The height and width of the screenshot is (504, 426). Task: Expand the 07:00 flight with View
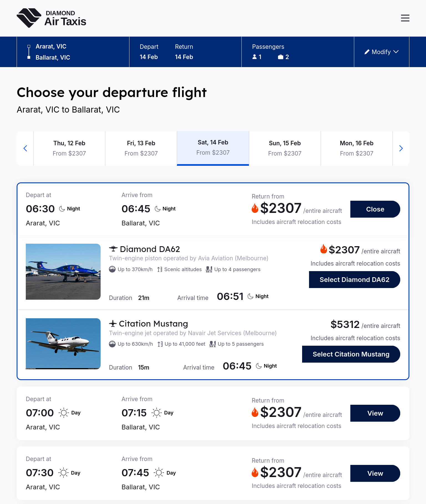click(375, 413)
